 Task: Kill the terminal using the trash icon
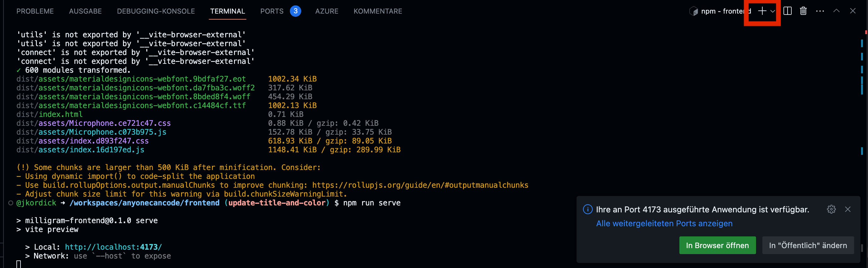[803, 11]
